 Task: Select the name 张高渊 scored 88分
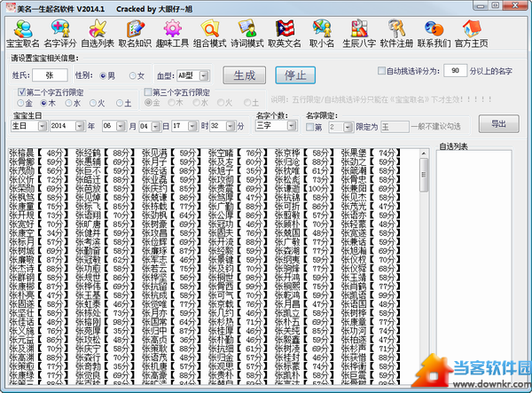(38, 358)
